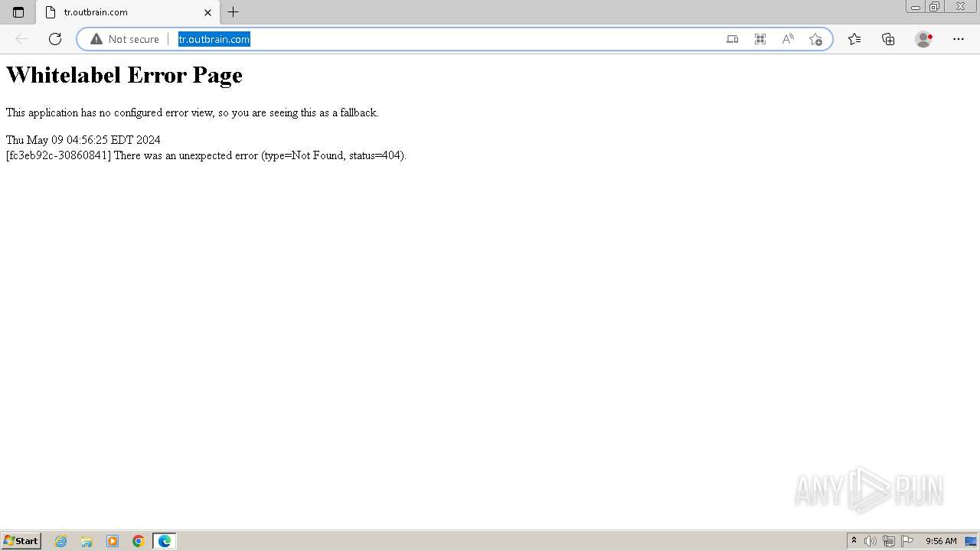Viewport: 980px width, 551px height.
Task: Open the apps grid icon in address bar
Action: (x=760, y=39)
